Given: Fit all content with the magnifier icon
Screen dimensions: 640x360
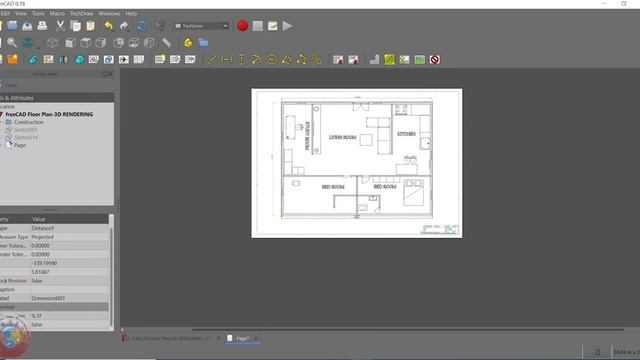Looking at the screenshot, I should point(12,42).
